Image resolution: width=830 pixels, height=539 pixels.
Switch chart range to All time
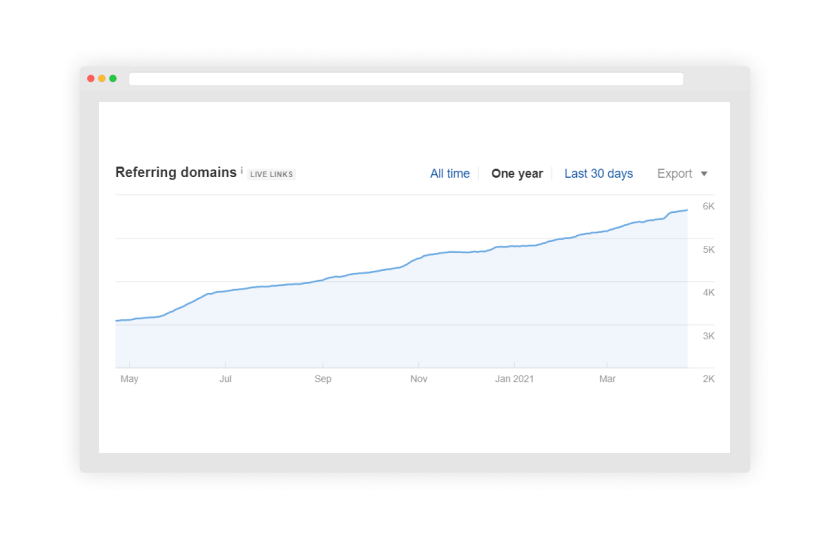(450, 174)
